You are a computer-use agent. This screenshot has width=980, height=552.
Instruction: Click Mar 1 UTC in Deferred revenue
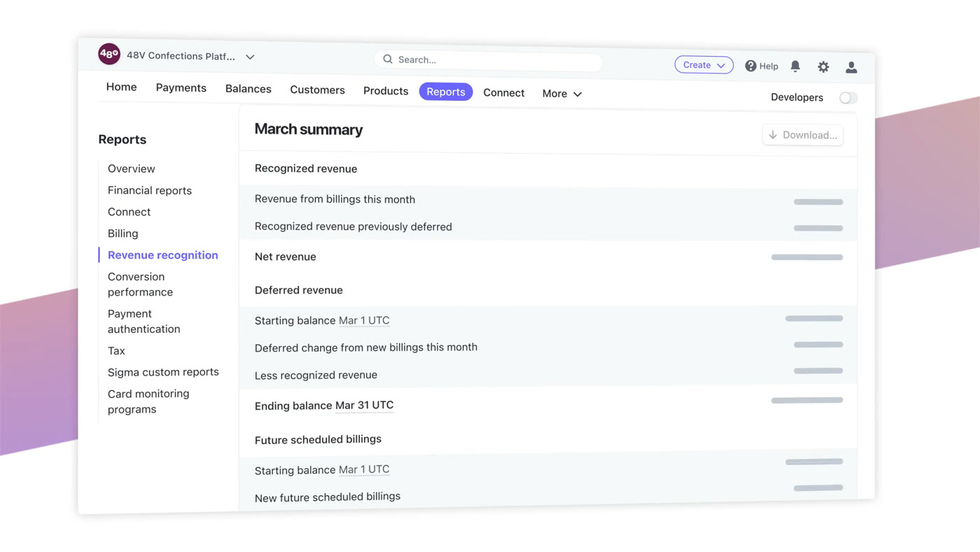pos(364,320)
